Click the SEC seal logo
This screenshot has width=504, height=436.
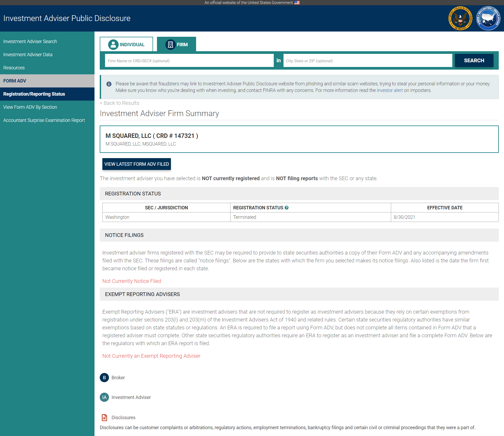point(460,18)
